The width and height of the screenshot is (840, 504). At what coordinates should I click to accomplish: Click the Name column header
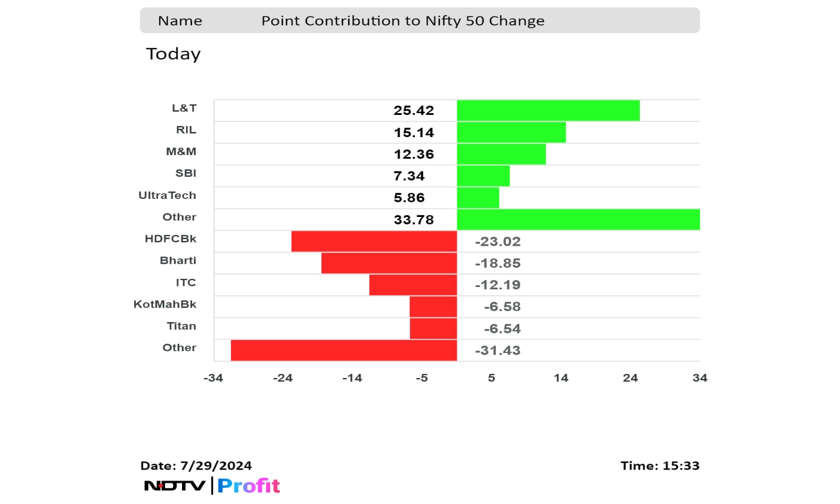pos(180,21)
